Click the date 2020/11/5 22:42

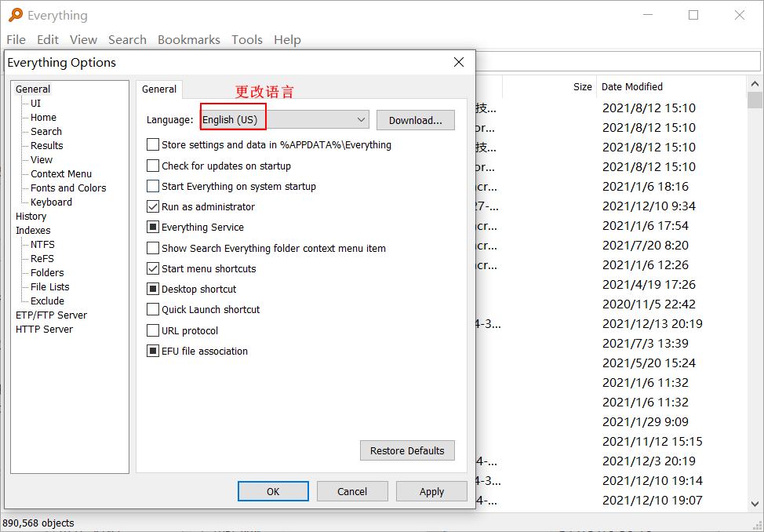(649, 304)
